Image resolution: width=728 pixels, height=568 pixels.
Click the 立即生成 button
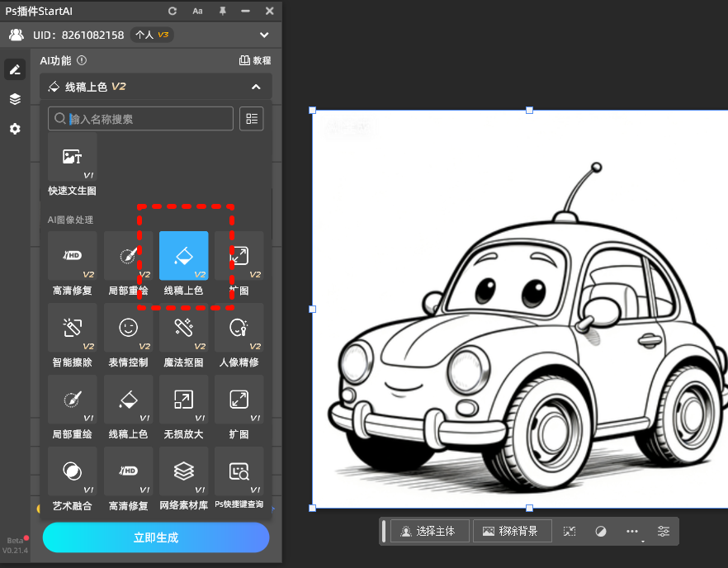156,537
